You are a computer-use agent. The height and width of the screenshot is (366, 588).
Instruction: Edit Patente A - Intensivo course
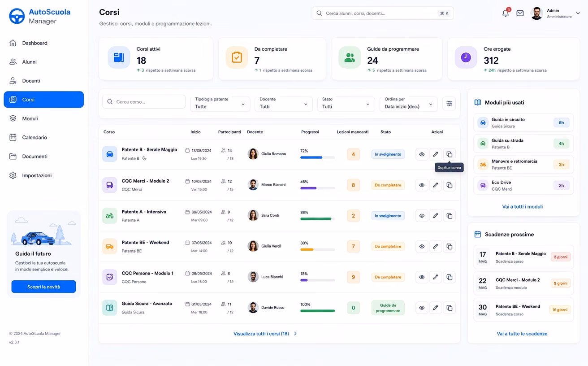tap(436, 216)
